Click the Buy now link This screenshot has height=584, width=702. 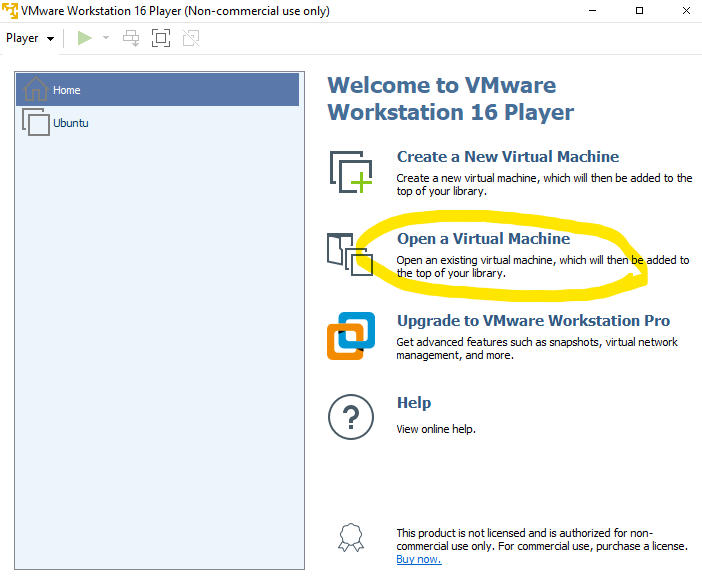[419, 559]
